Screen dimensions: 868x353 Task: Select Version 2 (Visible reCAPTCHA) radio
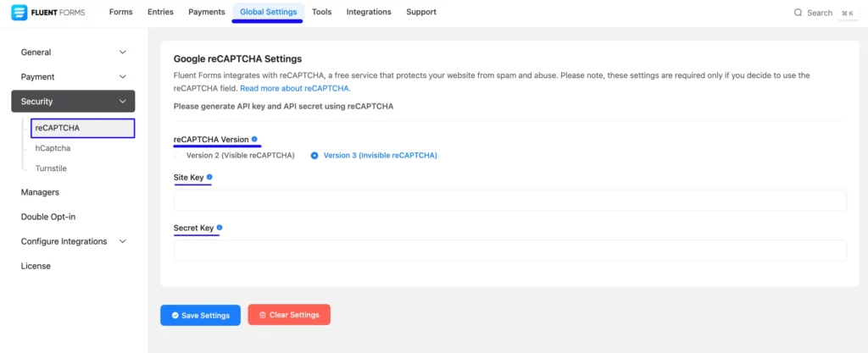tap(178, 156)
